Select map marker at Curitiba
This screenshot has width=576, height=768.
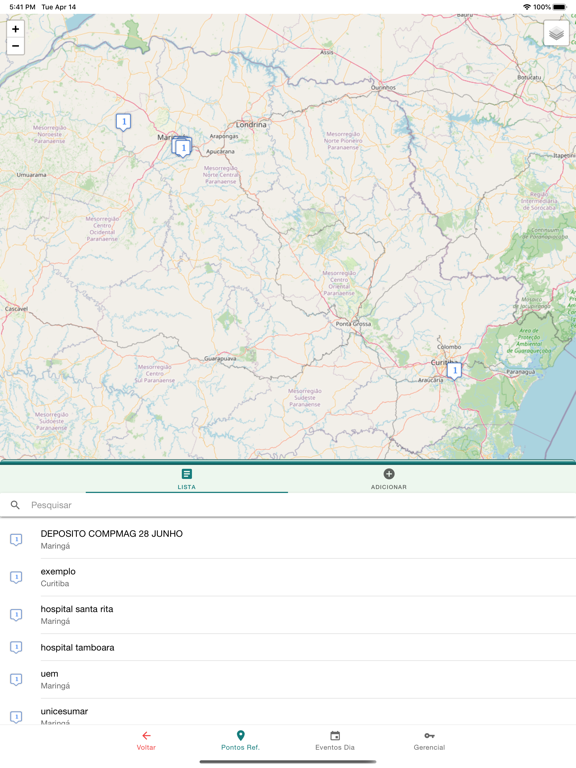(x=454, y=371)
